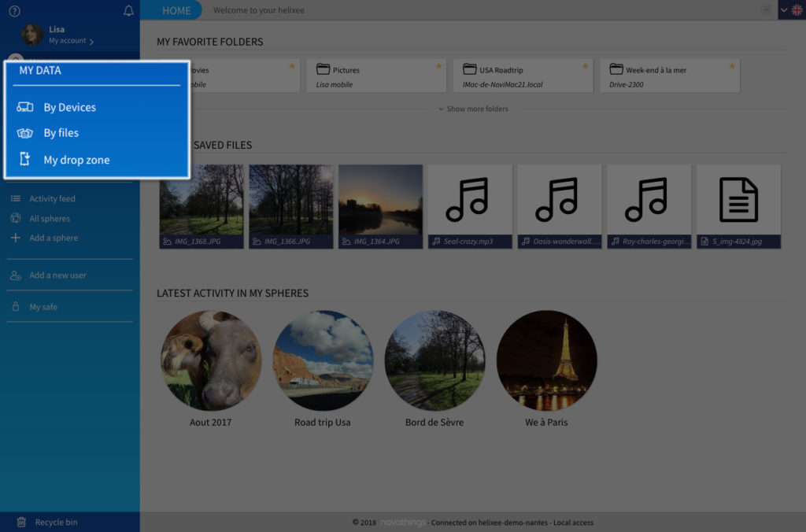The height and width of the screenshot is (532, 806).
Task: Open the IMG_1368.JPG photo thumbnail
Action: 201,206
